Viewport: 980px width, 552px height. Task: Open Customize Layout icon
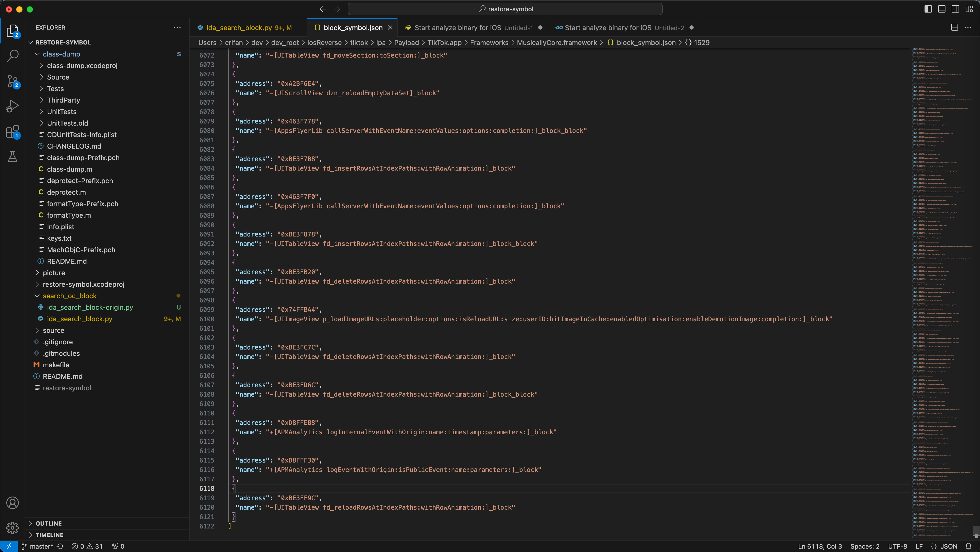point(969,9)
